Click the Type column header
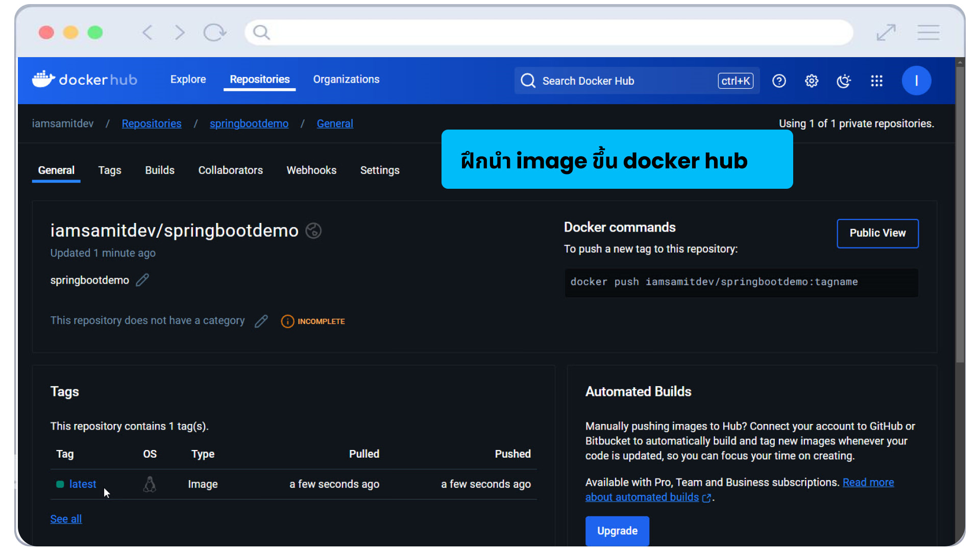Screen dimensions: 980x551 [x=203, y=454]
